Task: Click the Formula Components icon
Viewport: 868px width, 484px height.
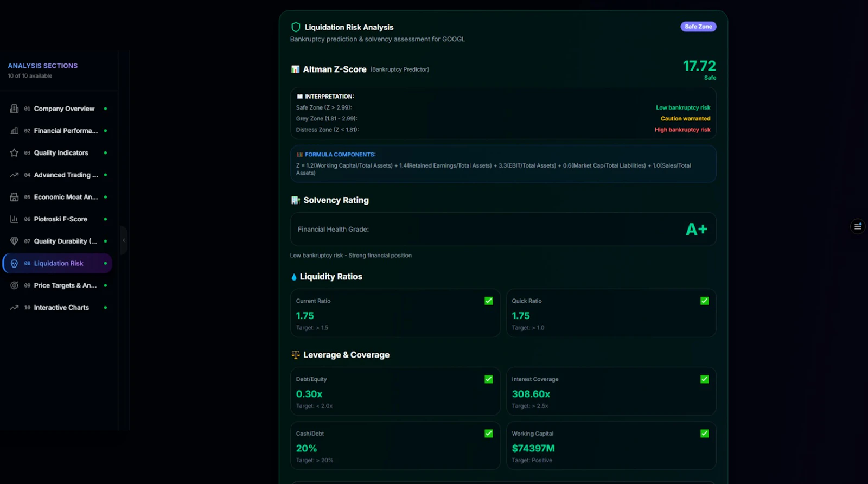Action: tap(299, 155)
